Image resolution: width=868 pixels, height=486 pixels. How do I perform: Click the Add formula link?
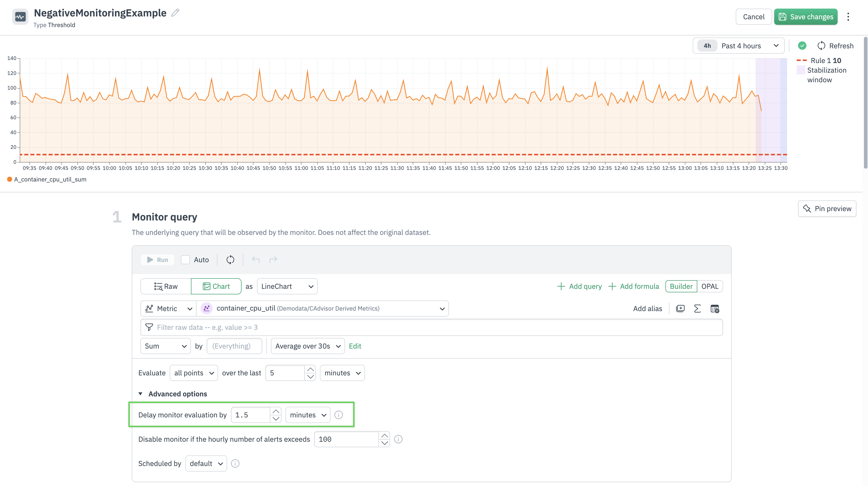[x=634, y=286]
